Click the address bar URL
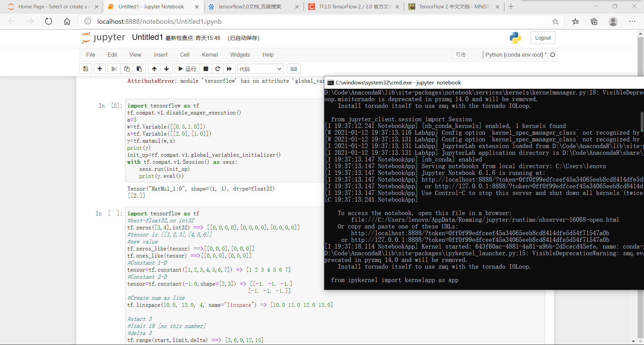Image resolution: width=644 pixels, height=345 pixels. (159, 21)
